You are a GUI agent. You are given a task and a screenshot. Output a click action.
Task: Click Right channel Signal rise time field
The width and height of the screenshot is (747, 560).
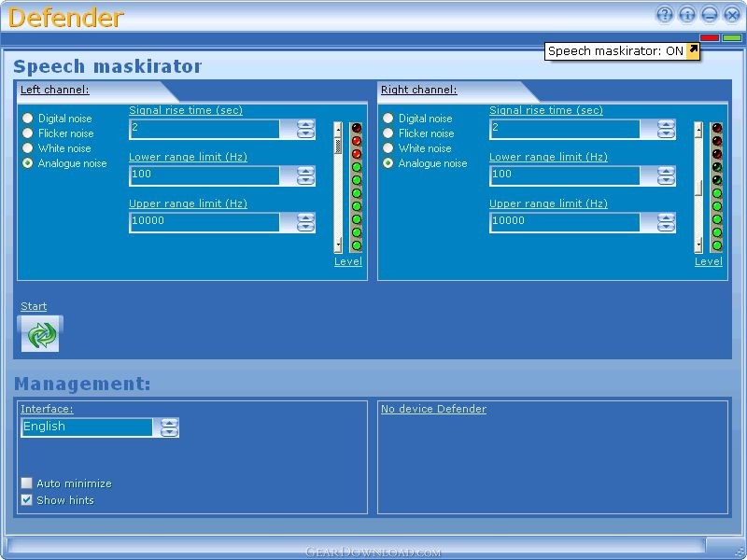point(565,129)
